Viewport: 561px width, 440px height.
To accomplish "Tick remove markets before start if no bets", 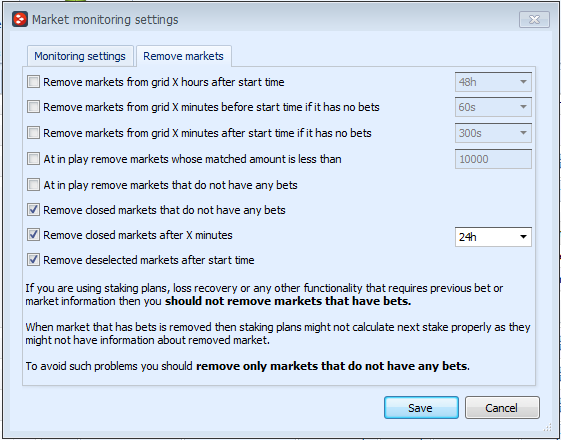I will (34, 107).
